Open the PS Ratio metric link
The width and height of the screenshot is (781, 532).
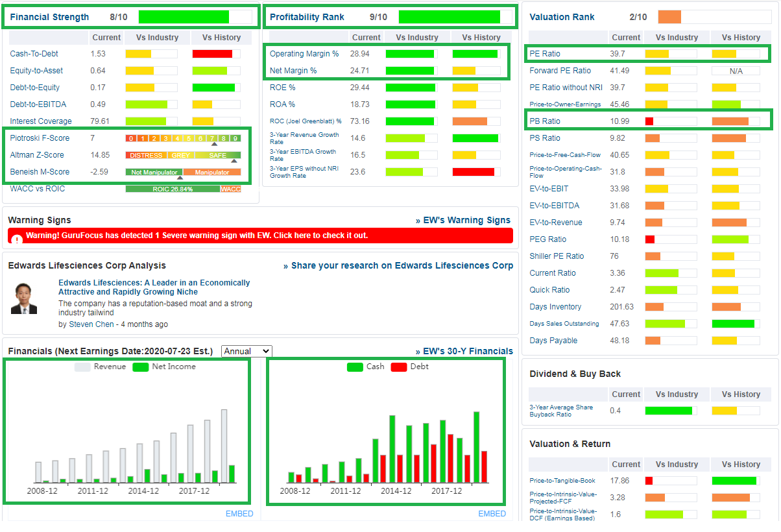(545, 138)
